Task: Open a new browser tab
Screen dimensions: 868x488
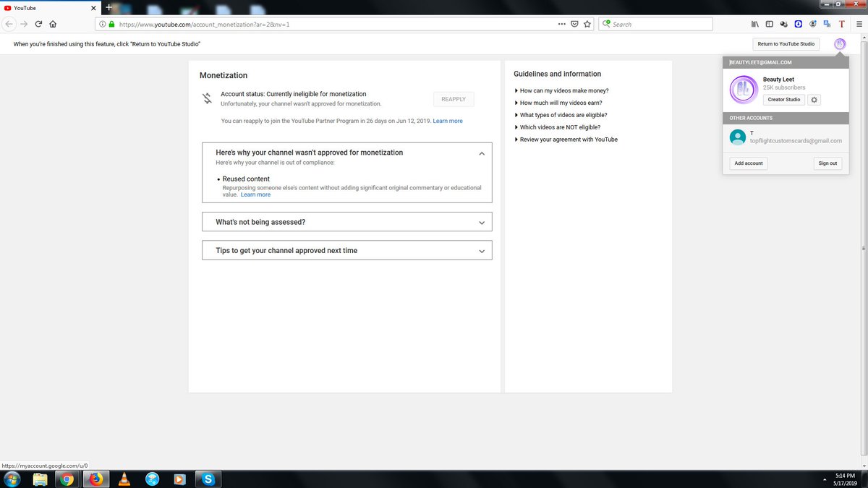Action: [109, 7]
